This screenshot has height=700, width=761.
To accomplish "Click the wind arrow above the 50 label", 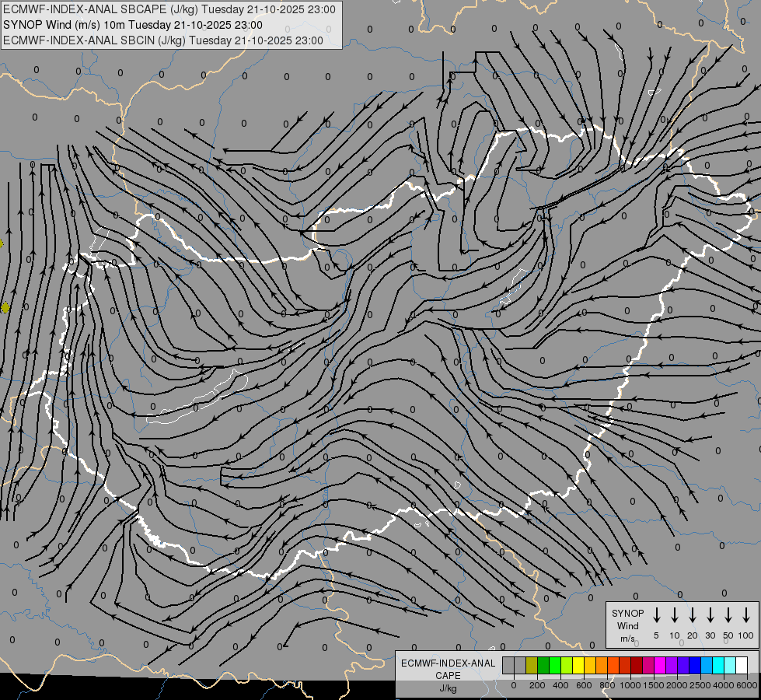I will tap(728, 614).
